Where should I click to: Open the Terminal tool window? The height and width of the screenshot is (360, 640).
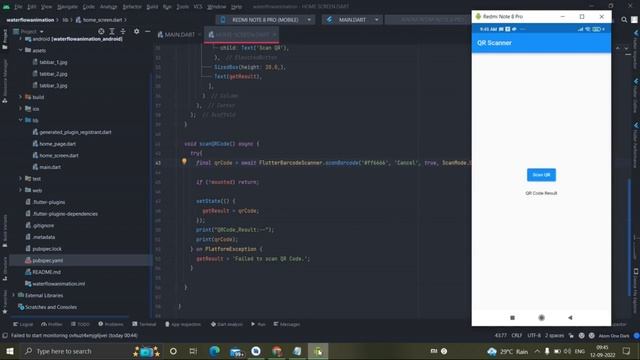point(144,324)
